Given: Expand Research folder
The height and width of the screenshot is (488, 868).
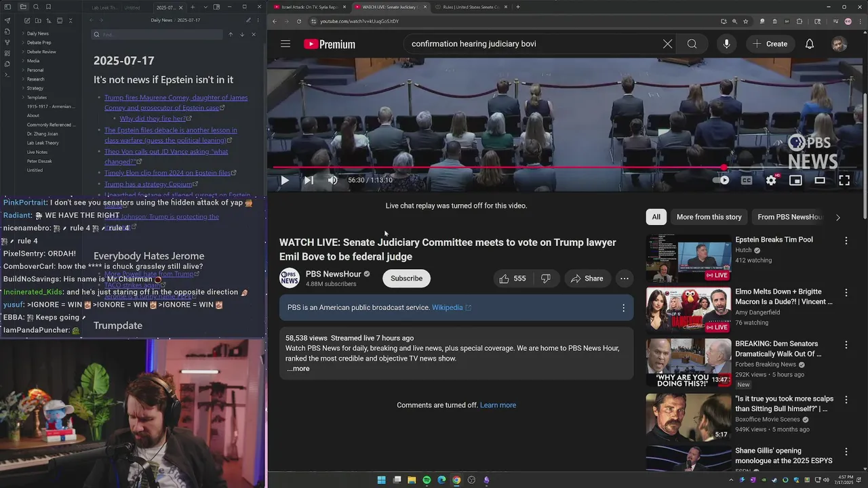Looking at the screenshot, I should [23, 79].
